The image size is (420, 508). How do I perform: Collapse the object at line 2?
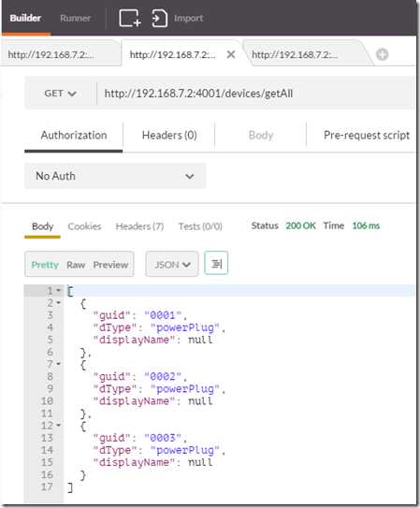click(x=58, y=302)
